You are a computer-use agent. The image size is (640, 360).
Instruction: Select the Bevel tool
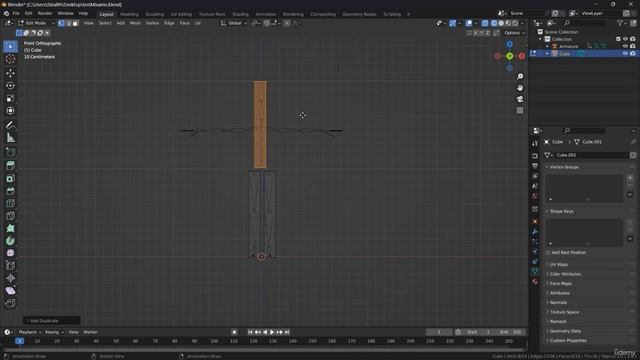pyautogui.click(x=10, y=191)
